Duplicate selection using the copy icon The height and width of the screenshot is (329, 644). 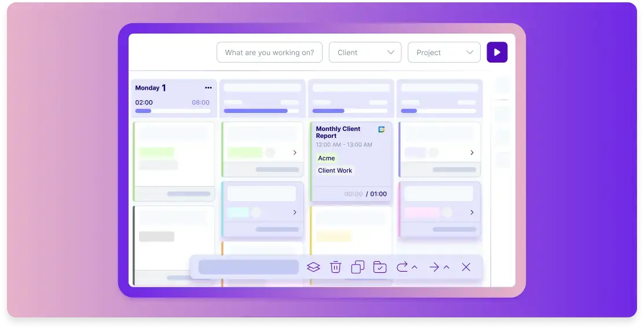coord(358,267)
